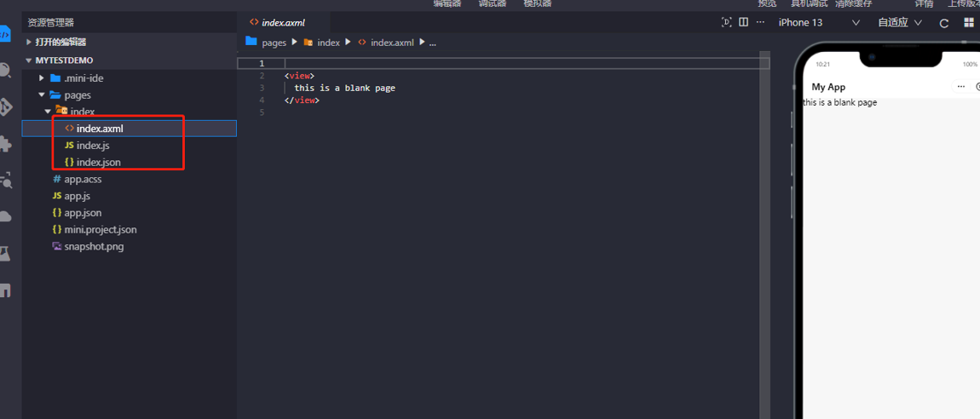980x419 pixels.
Task: Click pages in the breadcrumb path
Action: pos(274,43)
